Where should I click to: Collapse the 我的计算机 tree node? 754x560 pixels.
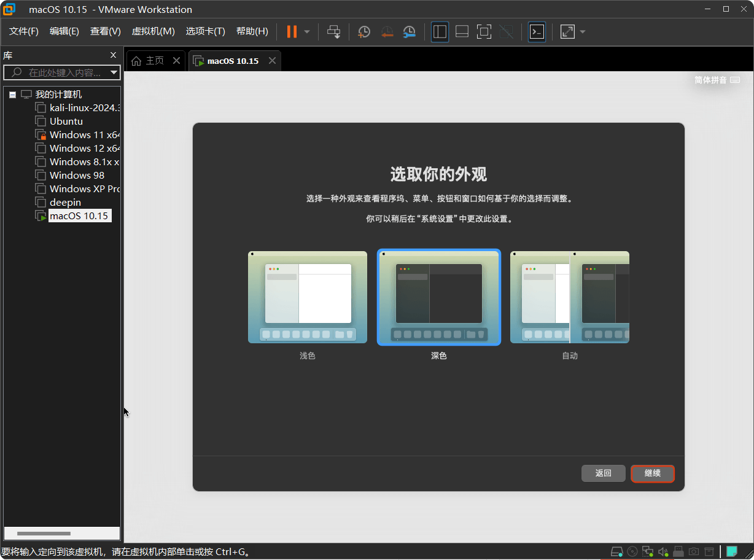(12, 94)
